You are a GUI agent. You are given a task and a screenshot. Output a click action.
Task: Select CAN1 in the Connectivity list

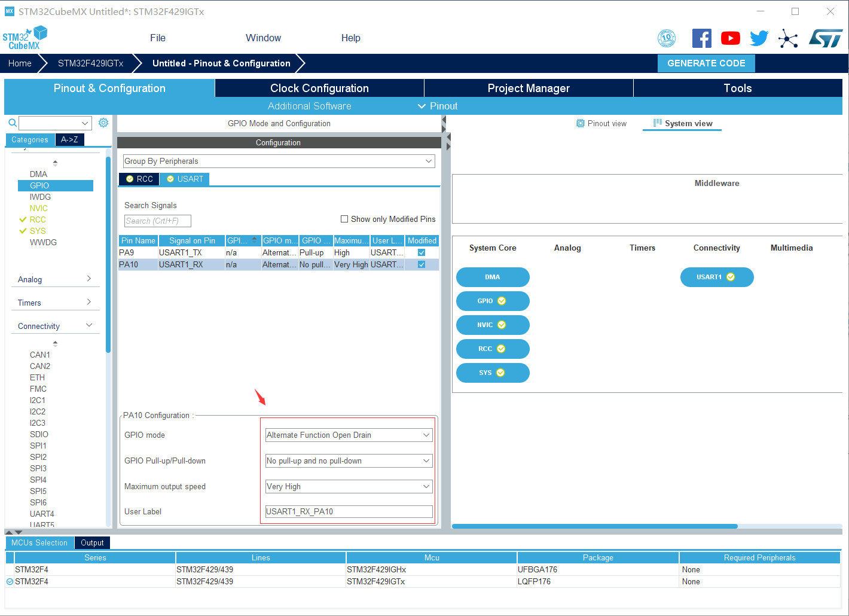(x=40, y=355)
